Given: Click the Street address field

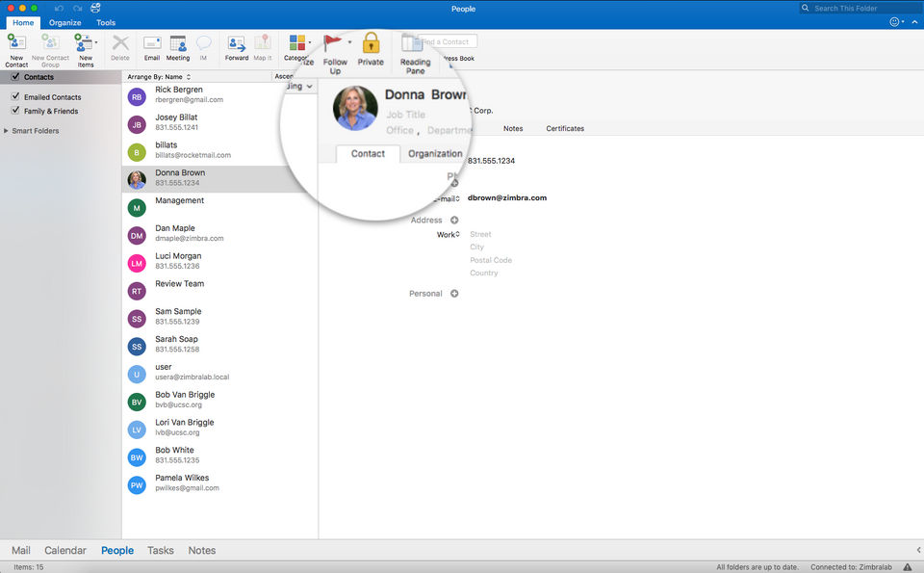Looking at the screenshot, I should (481, 234).
